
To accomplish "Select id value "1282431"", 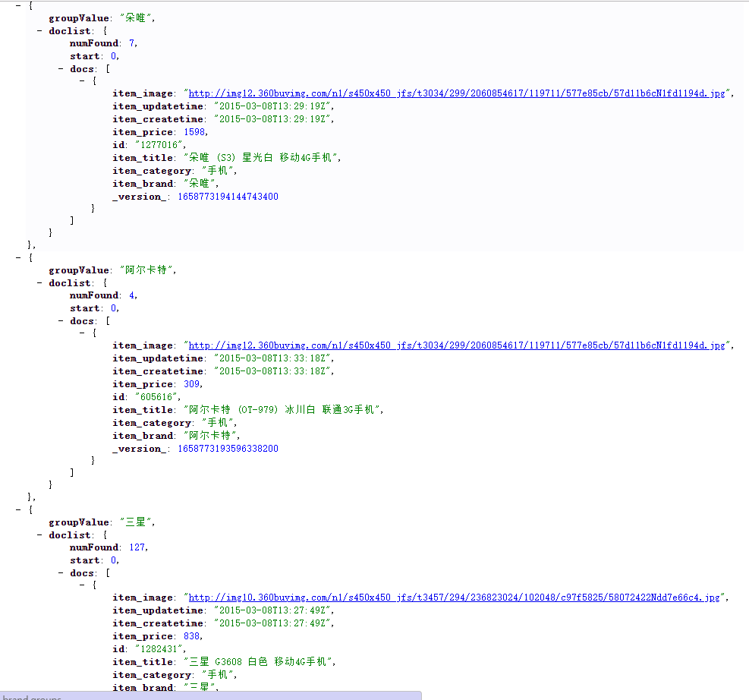I will 159,649.
